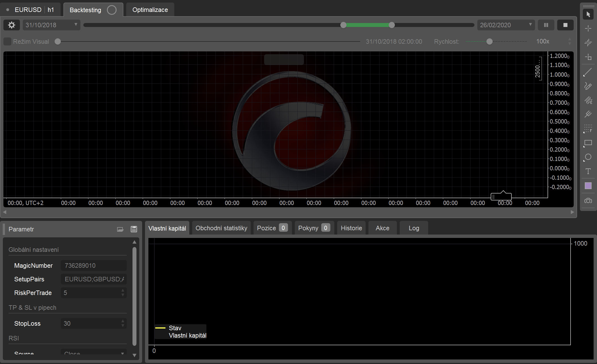Select the market snapshot crosshair tool
This screenshot has width=597, height=364.
(588, 43)
